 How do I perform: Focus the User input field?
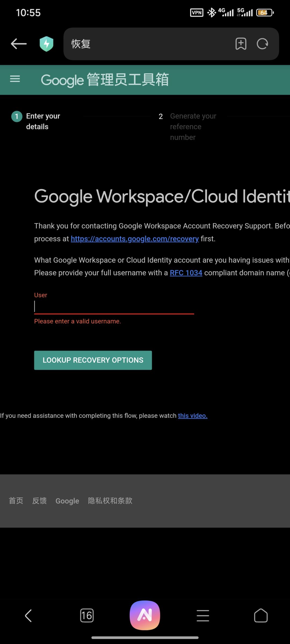[114, 307]
